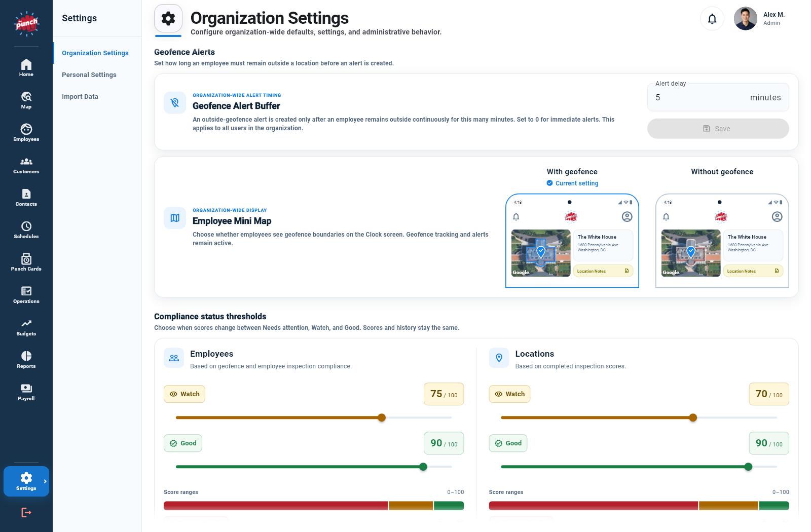Click the Locations score ranges color bar
811x532 pixels.
(x=639, y=506)
